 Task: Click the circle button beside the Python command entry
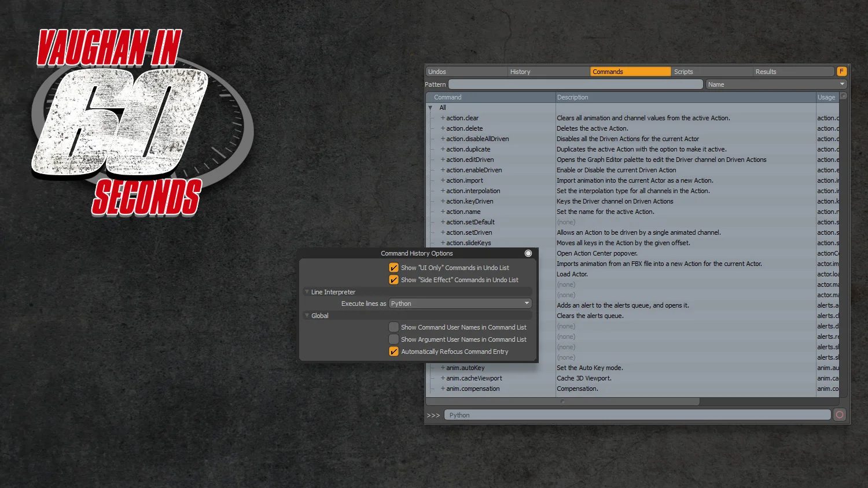(840, 415)
